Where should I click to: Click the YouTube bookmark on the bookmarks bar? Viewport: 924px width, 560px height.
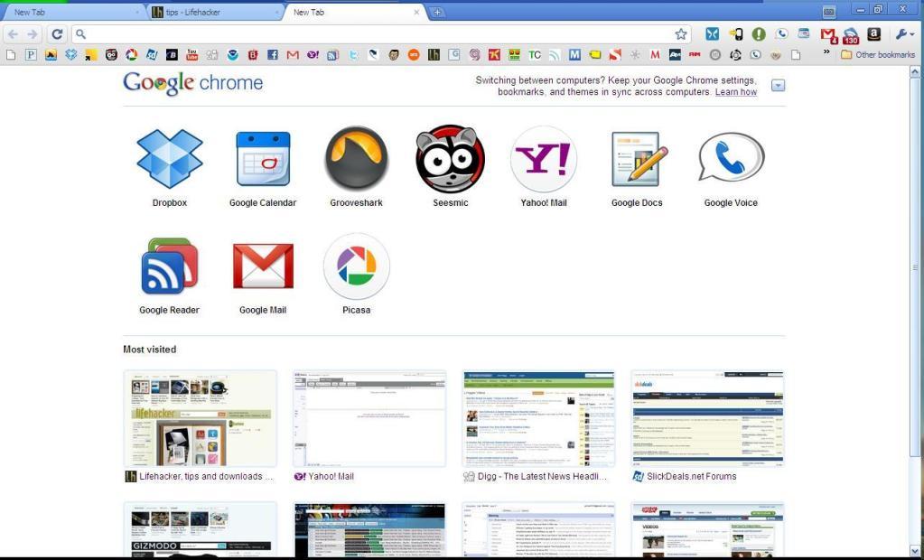point(194,54)
